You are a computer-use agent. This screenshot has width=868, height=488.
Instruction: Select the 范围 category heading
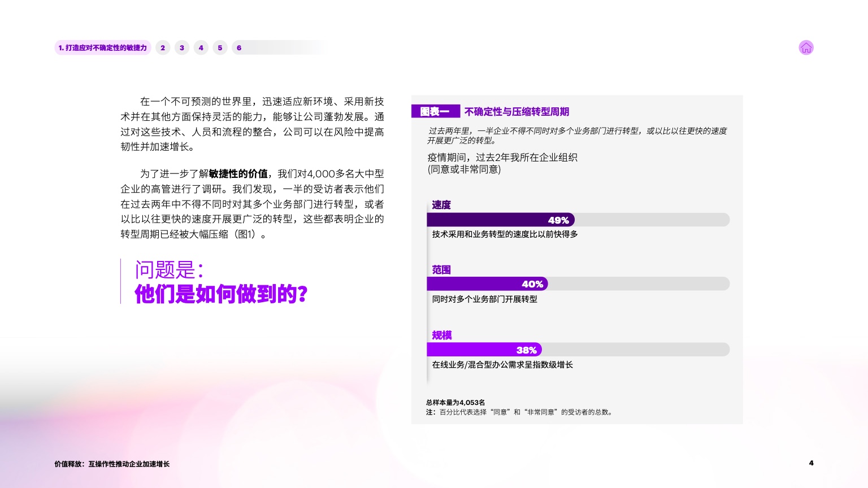(441, 270)
